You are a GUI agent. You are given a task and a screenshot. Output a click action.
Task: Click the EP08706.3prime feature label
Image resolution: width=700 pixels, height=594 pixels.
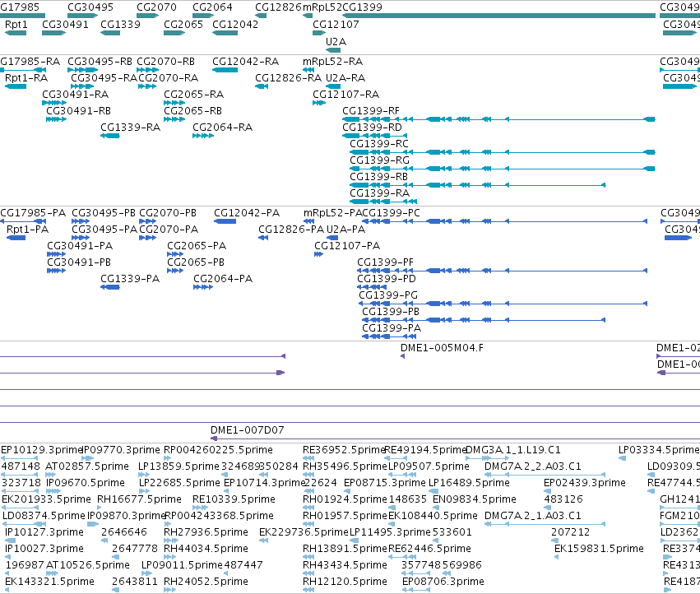click(x=443, y=582)
